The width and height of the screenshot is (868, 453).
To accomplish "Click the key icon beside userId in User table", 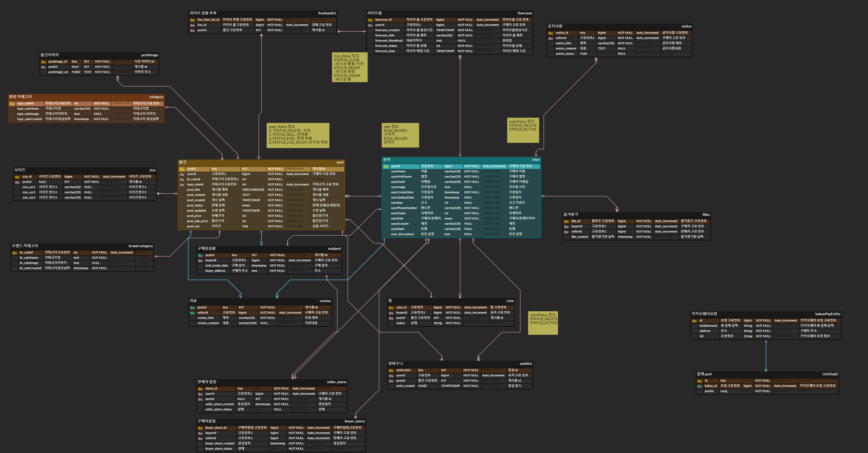I will (x=386, y=166).
